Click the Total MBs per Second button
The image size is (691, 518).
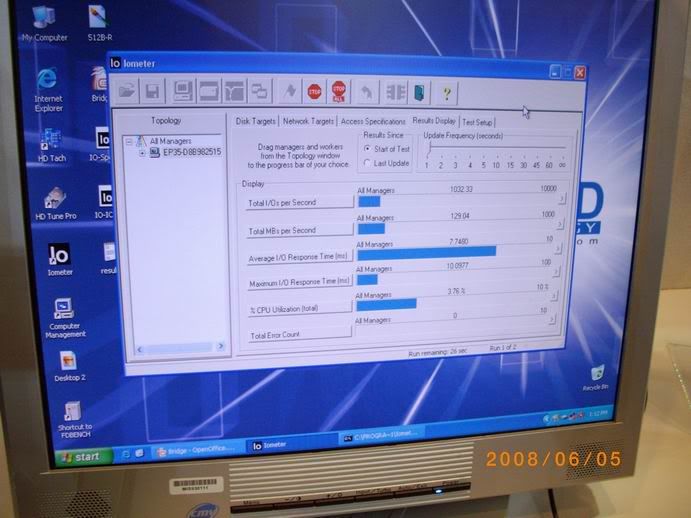tap(299, 231)
